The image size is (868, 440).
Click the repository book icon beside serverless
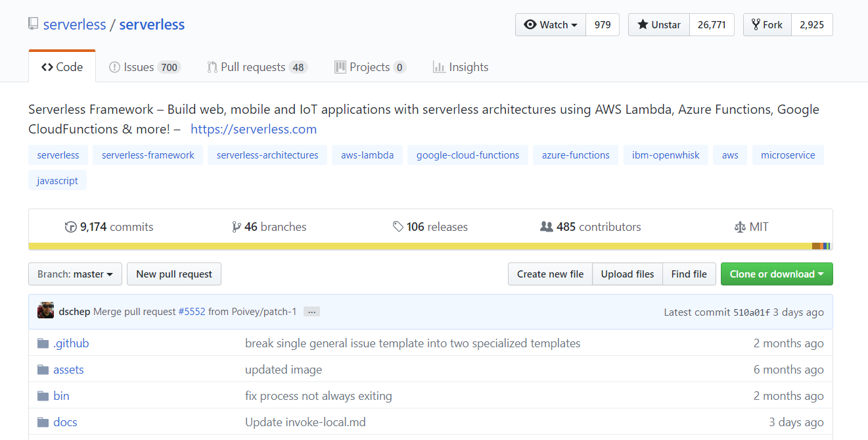pos(33,24)
